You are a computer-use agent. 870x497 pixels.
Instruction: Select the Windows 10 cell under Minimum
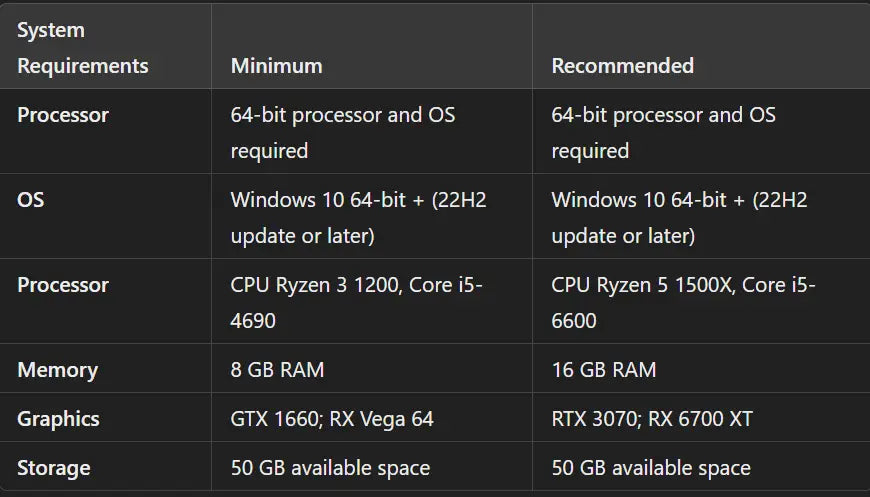click(x=358, y=217)
